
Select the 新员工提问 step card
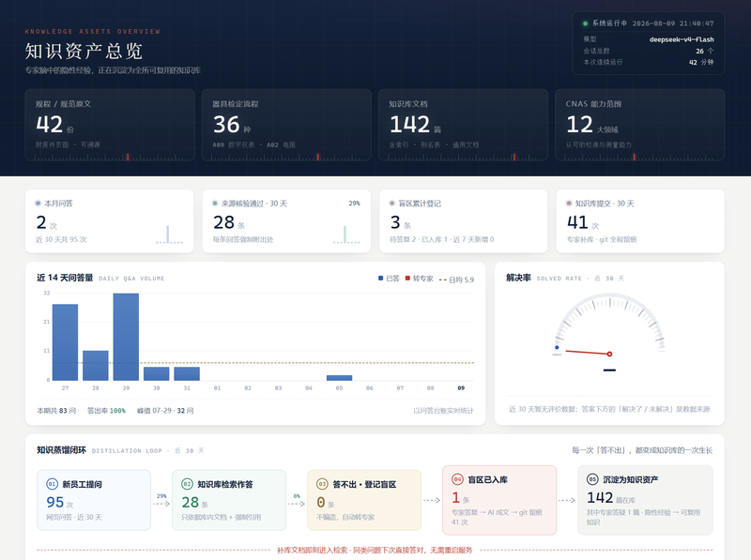click(x=94, y=500)
